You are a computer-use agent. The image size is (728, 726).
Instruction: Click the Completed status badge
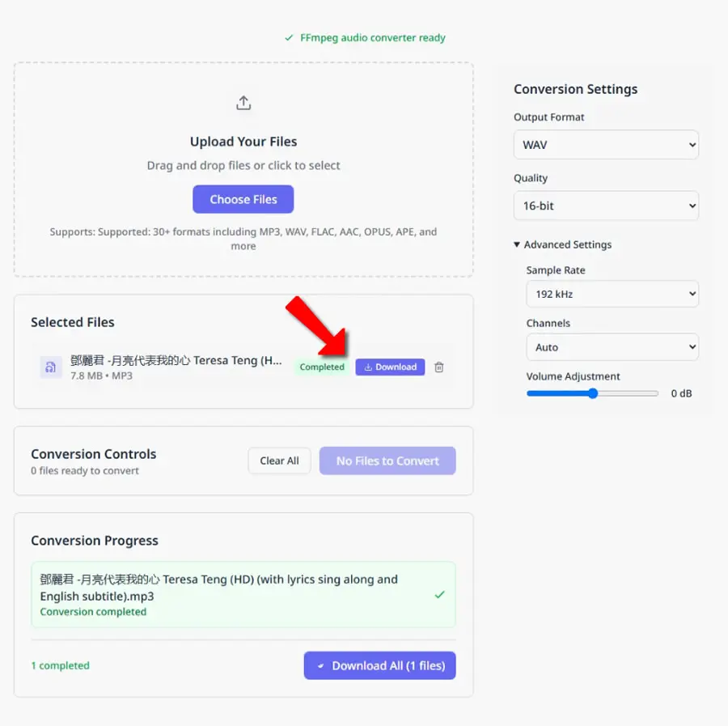322,367
